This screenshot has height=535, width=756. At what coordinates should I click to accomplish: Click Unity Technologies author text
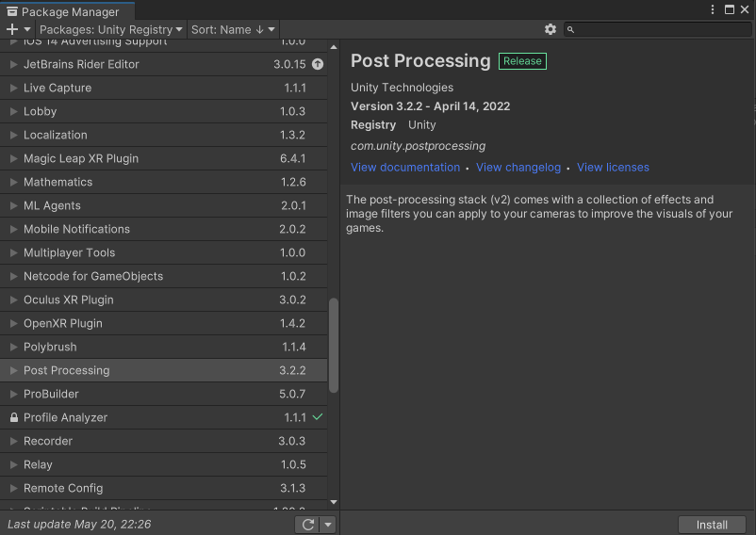click(x=402, y=88)
